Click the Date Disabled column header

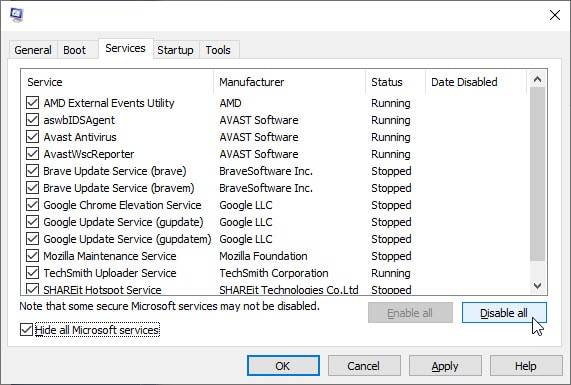(x=476, y=82)
